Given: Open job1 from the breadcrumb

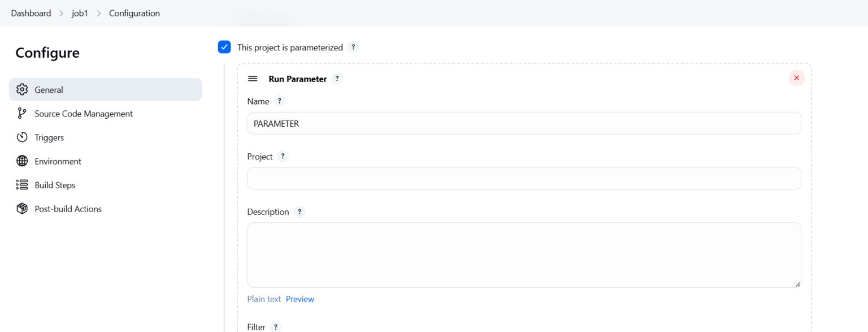Looking at the screenshot, I should pos(79,12).
